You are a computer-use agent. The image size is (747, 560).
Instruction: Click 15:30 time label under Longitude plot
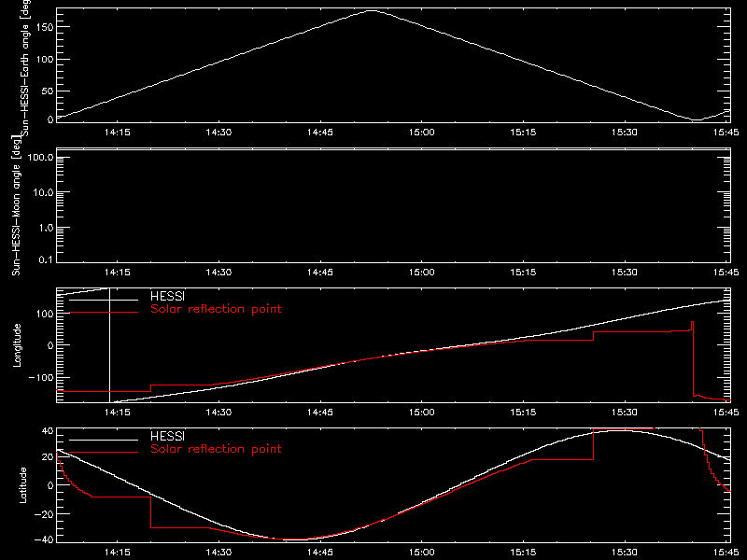[625, 412]
